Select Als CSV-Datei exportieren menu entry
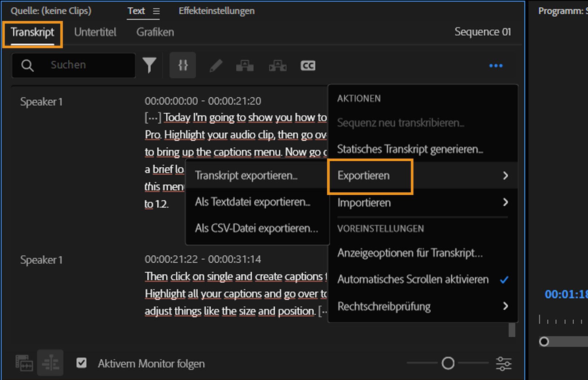The width and height of the screenshot is (588, 380). [x=257, y=228]
